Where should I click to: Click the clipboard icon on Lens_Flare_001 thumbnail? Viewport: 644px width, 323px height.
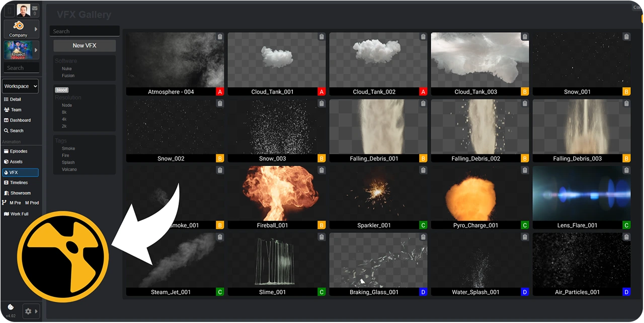click(x=626, y=170)
